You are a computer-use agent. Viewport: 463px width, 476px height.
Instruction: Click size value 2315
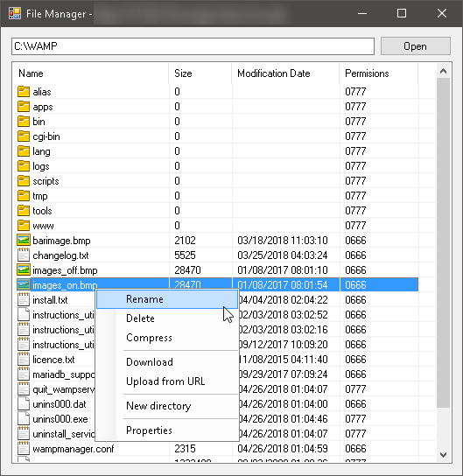click(x=185, y=448)
